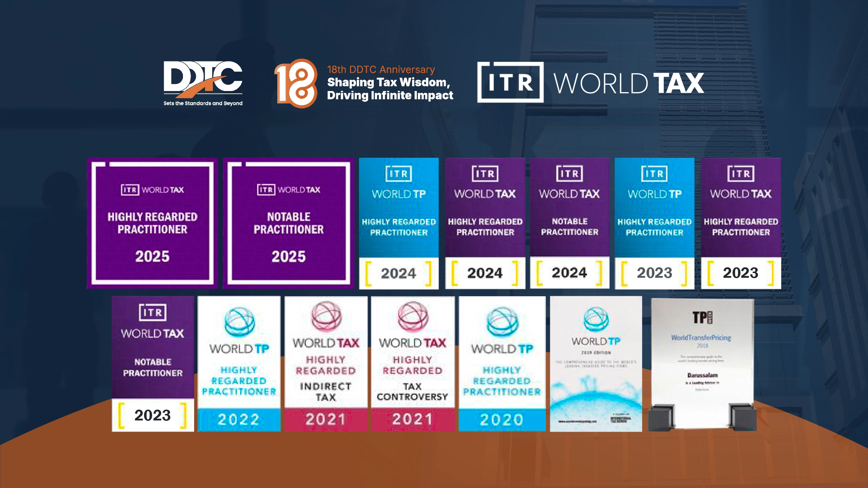Select the Notable Practitioner 2025 badge

[287, 222]
